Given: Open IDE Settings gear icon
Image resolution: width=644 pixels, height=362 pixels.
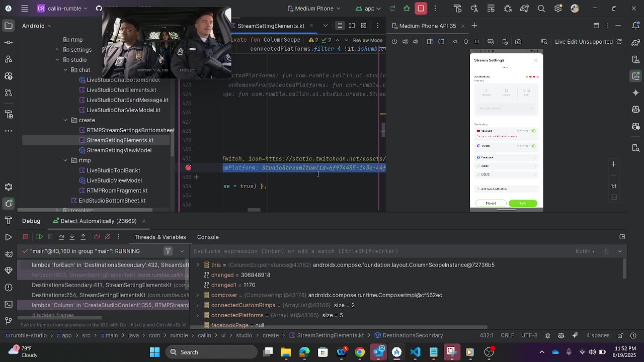Looking at the screenshot, I should pos(558,9).
